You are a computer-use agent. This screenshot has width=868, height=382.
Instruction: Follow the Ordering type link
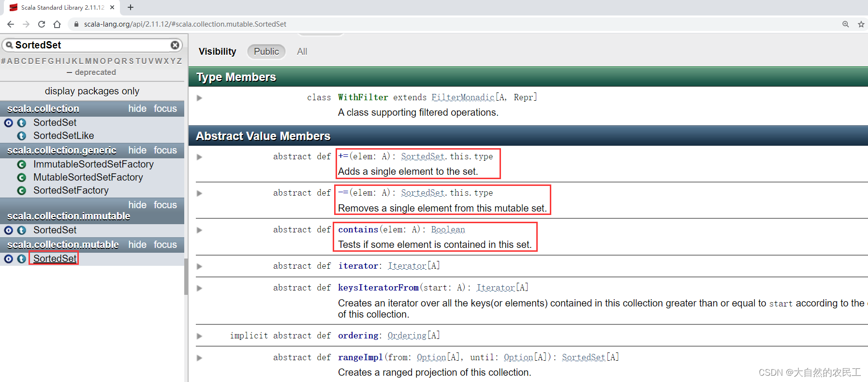(407, 336)
